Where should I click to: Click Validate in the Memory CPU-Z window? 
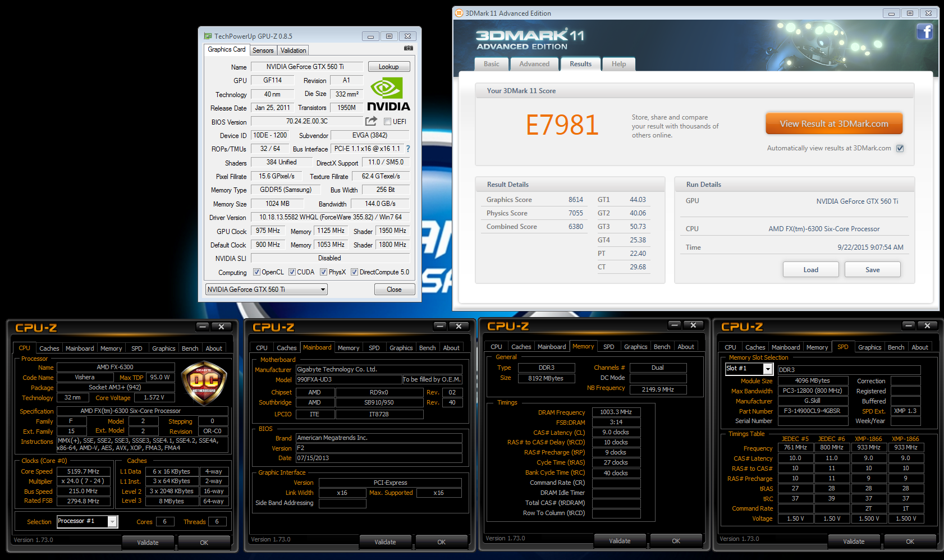[620, 541]
